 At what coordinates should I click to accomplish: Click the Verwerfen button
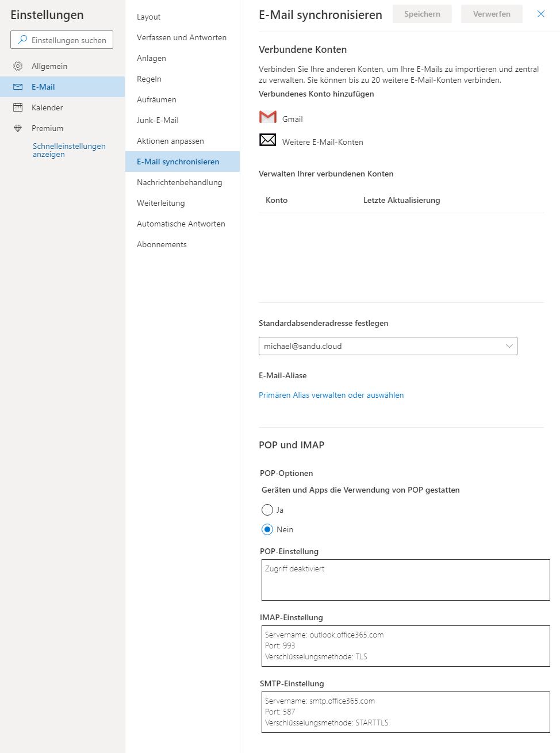tap(492, 14)
